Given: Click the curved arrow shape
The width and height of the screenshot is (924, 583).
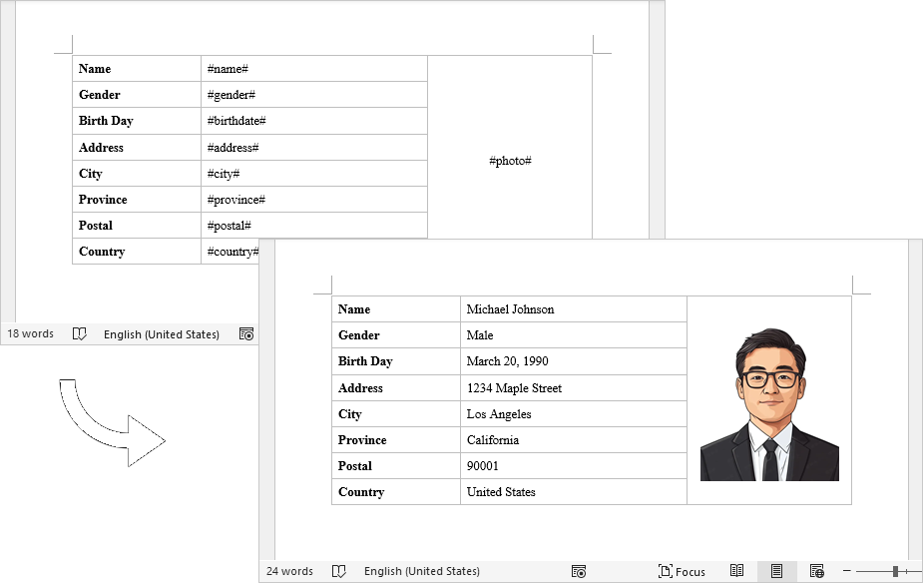Looking at the screenshot, I should pyautogui.click(x=112, y=422).
